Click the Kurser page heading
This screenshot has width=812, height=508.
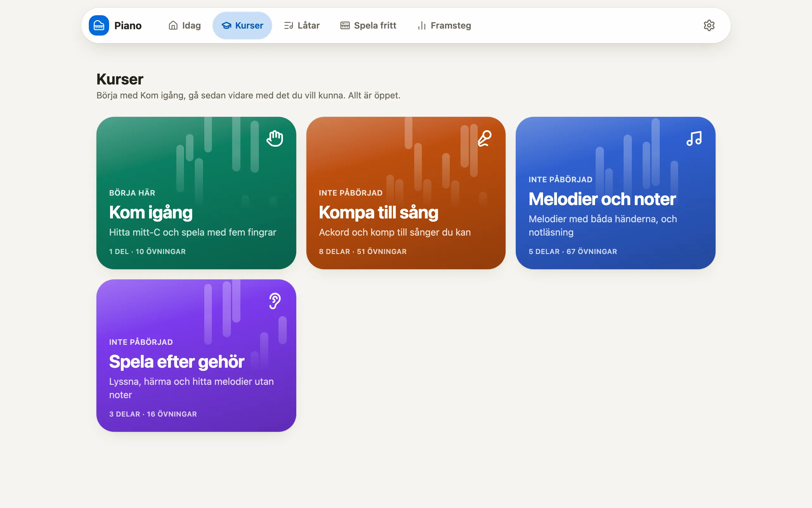click(120, 79)
